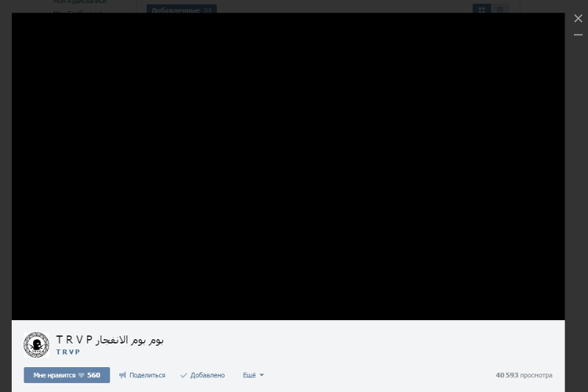This screenshot has width=588, height=392.
Task: Open the 'Ещё' more menu
Action: (x=249, y=375)
